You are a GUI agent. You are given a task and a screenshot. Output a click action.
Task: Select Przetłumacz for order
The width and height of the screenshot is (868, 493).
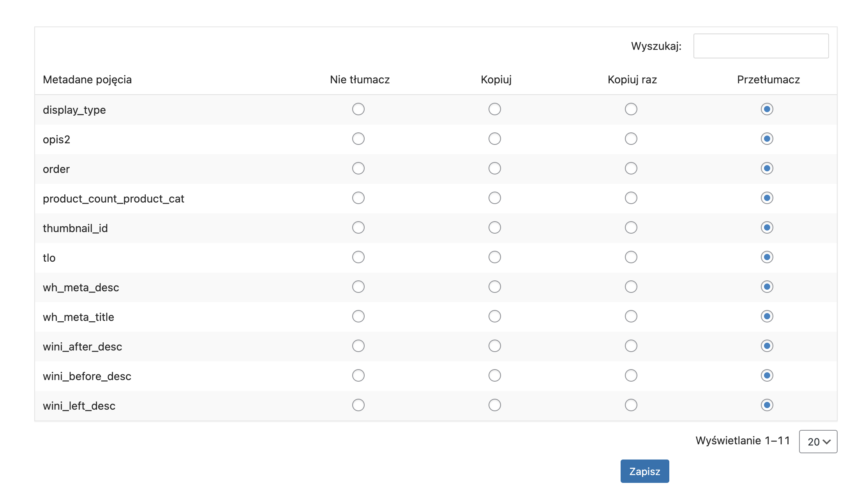pyautogui.click(x=767, y=168)
